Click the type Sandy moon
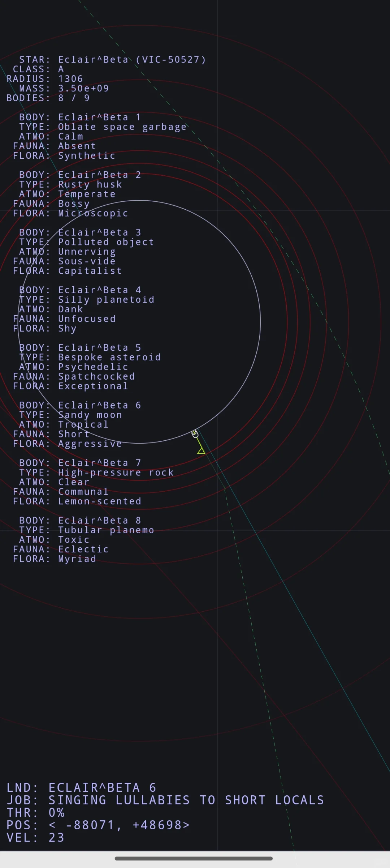This screenshot has height=868, width=390. click(x=90, y=415)
